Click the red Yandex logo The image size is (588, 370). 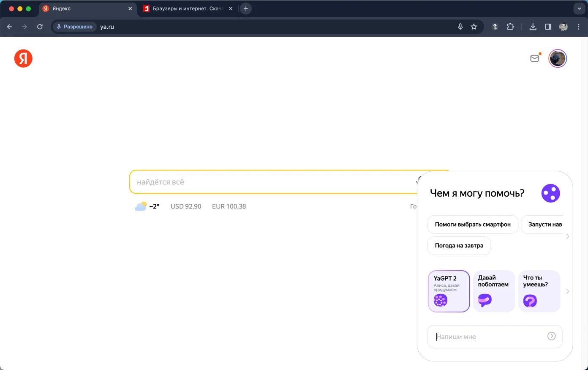click(23, 58)
